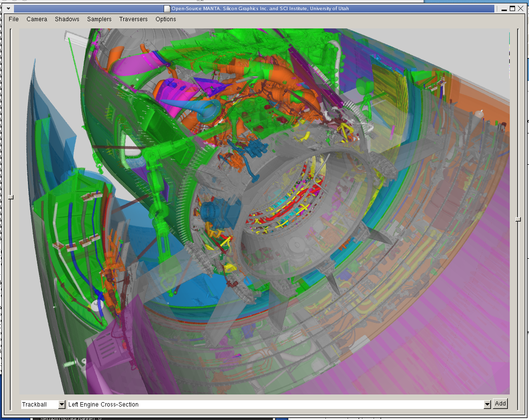Click the left vertical slider handle
The height and width of the screenshot is (420, 529).
11,197
